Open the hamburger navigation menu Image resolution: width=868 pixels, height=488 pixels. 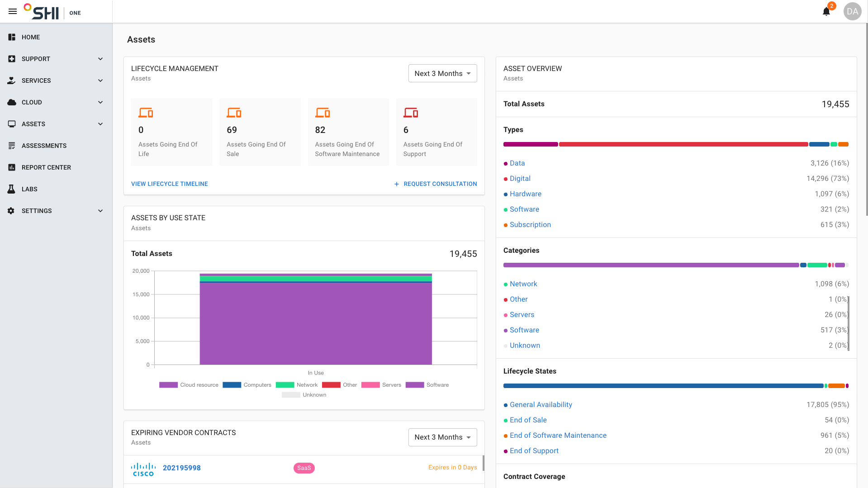13,11
